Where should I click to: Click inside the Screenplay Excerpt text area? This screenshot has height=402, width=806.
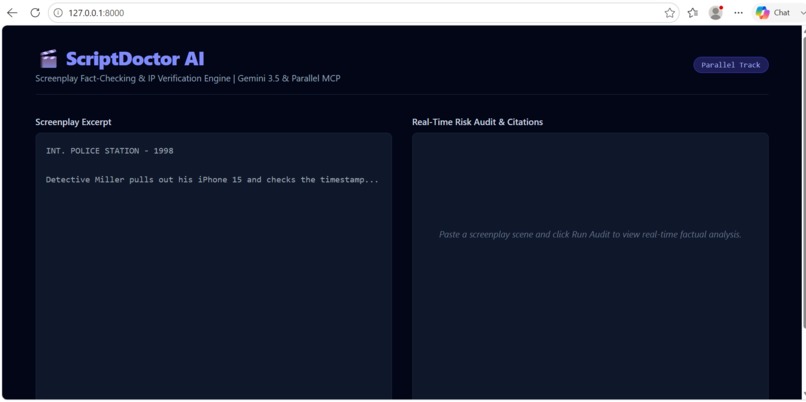[214, 266]
